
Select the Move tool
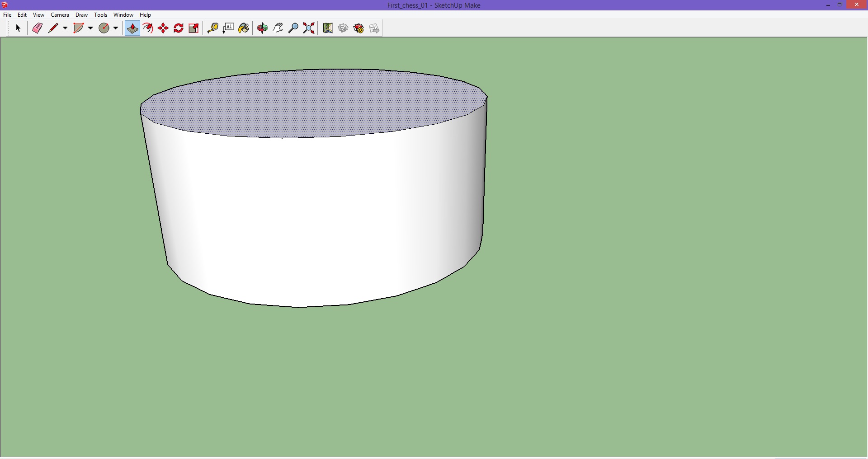coord(163,28)
